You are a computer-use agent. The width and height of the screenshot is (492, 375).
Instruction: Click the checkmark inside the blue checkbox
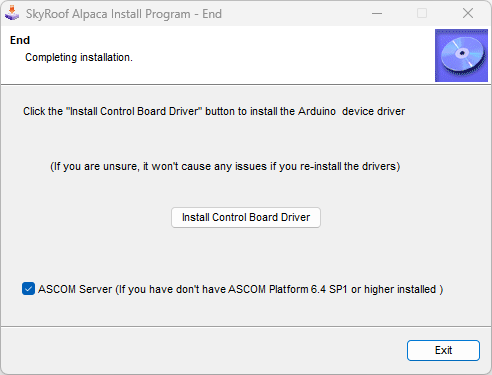(x=28, y=289)
